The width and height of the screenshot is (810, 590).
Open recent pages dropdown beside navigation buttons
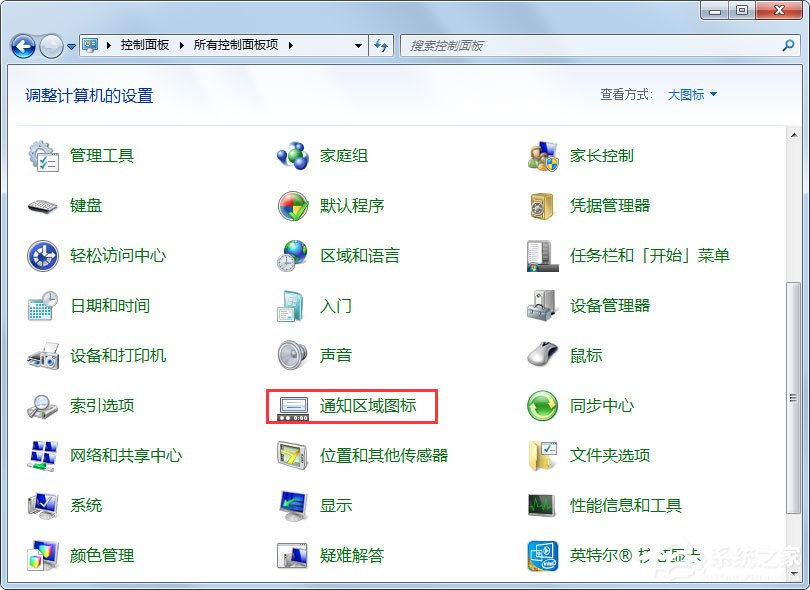(x=70, y=46)
